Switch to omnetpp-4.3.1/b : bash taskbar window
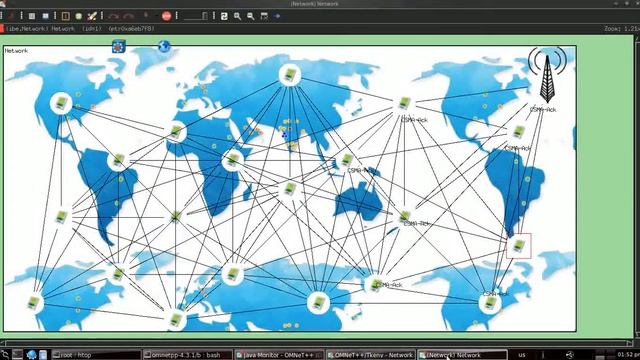The image size is (640, 360). (187, 355)
